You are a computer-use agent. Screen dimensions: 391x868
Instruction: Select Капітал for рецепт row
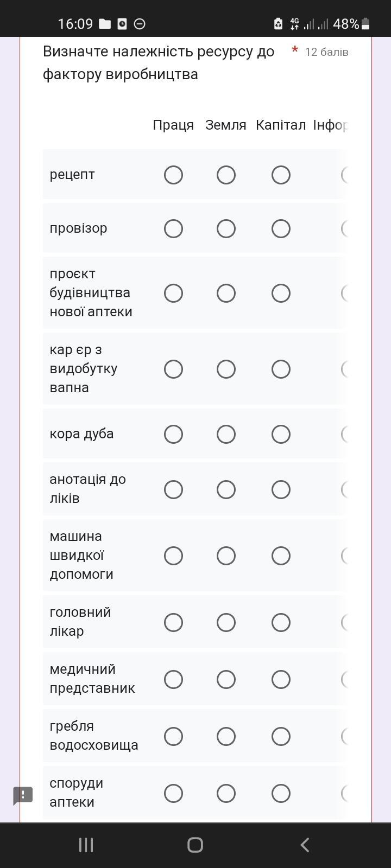[x=281, y=175]
